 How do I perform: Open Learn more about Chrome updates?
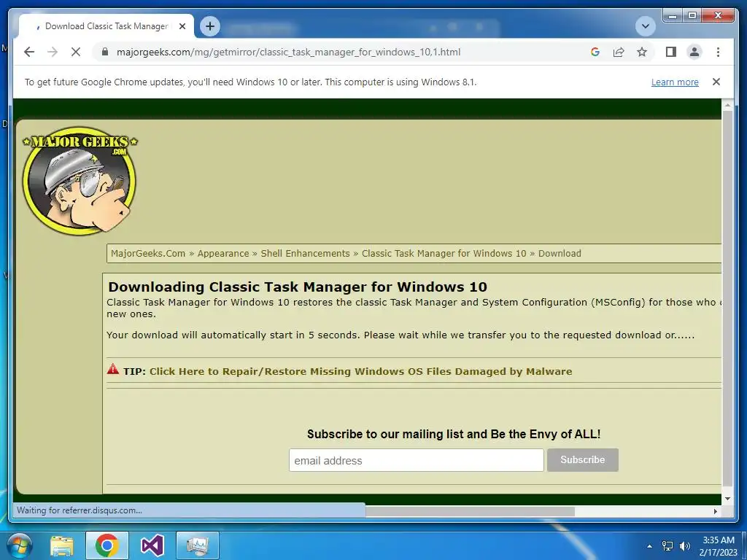(x=675, y=82)
